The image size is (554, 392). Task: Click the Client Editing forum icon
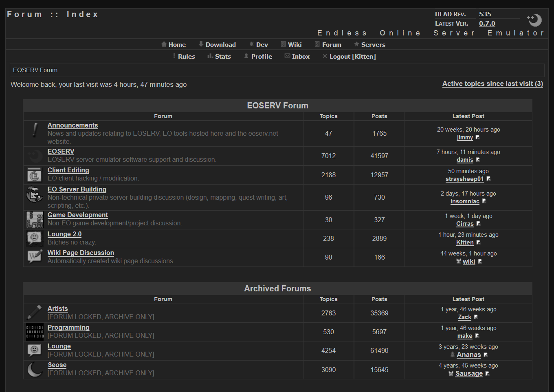(35, 175)
